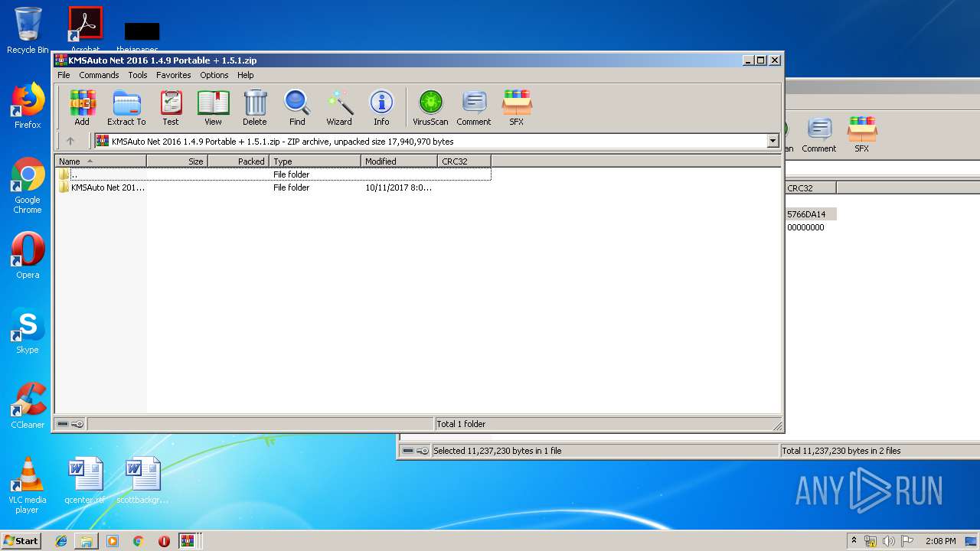Image resolution: width=980 pixels, height=551 pixels.
Task: Open CCleaner desktop shortcut
Action: point(28,406)
